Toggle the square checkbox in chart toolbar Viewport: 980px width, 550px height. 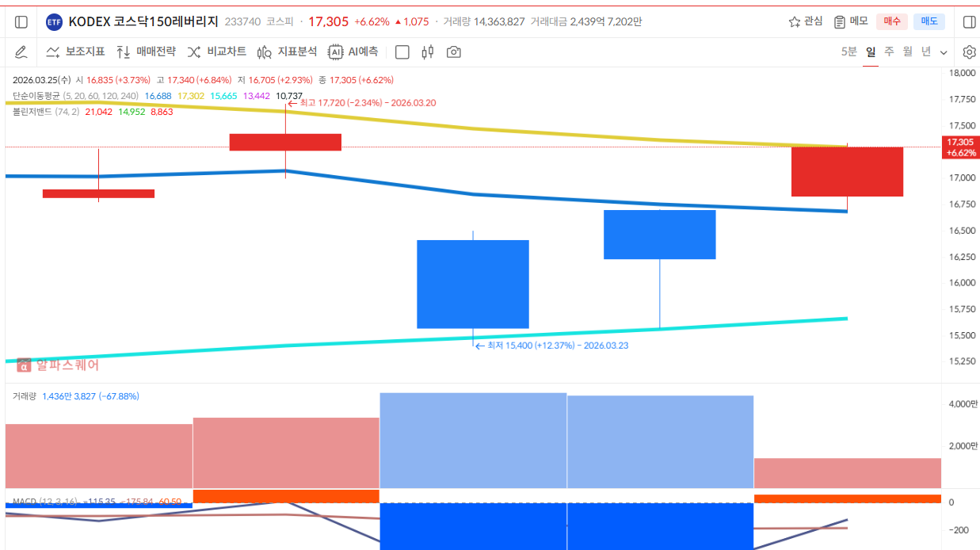tap(402, 52)
